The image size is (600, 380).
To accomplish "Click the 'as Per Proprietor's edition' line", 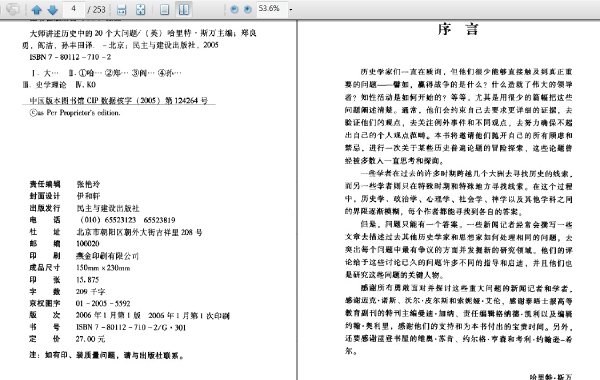I will [x=75, y=113].
